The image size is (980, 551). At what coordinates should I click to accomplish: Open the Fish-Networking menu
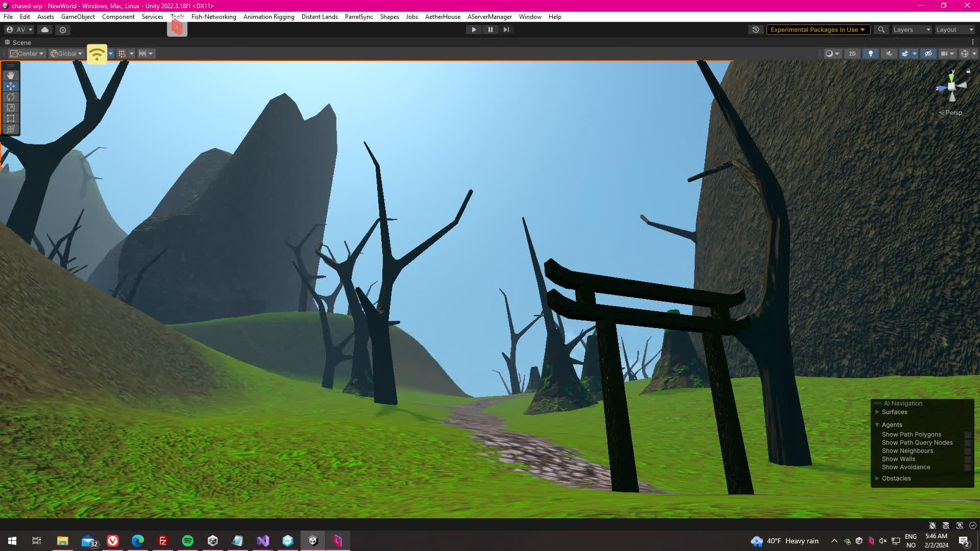tap(213, 17)
